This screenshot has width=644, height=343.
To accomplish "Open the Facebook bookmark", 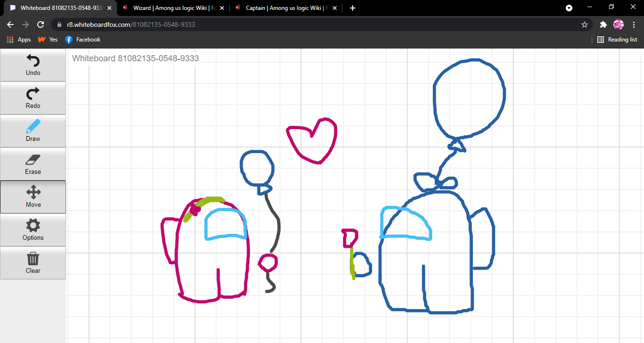I will point(83,40).
